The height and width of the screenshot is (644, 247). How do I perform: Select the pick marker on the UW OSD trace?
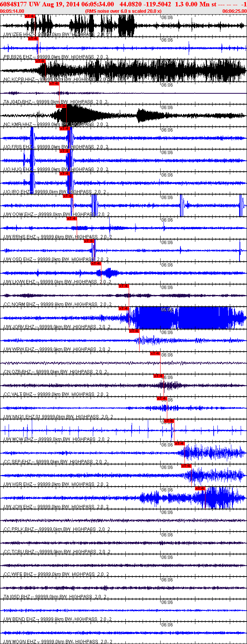pyautogui.click(x=89, y=241)
